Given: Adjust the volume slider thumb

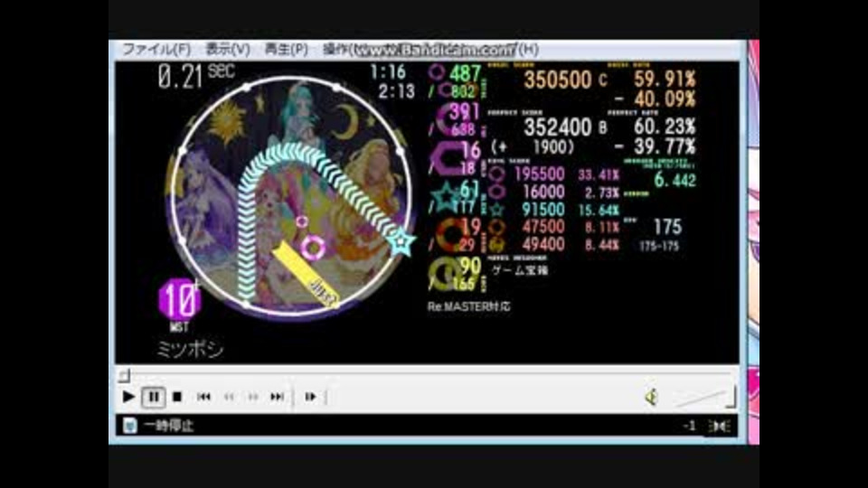Looking at the screenshot, I should [732, 397].
